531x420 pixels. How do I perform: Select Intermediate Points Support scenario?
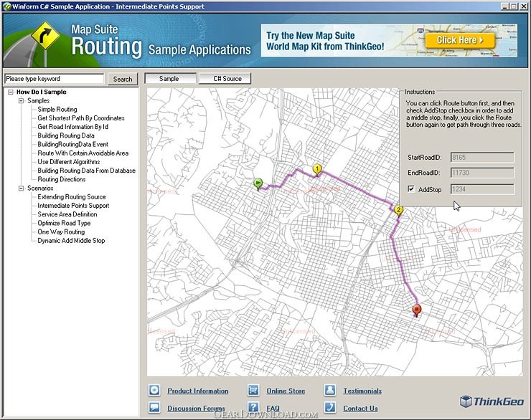73,206
